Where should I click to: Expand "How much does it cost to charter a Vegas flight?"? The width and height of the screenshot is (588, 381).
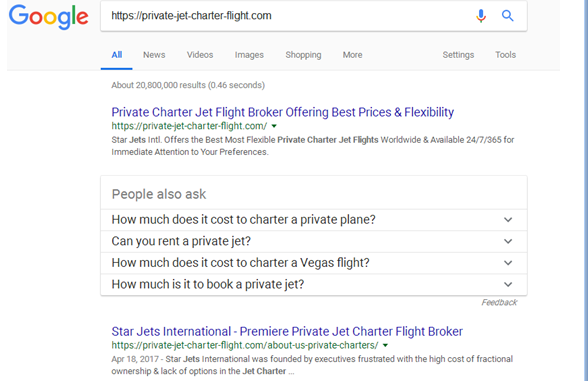(314, 263)
